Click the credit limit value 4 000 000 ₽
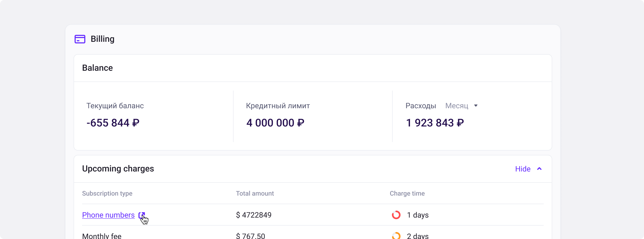Image resolution: width=644 pixels, height=239 pixels. 275,123
